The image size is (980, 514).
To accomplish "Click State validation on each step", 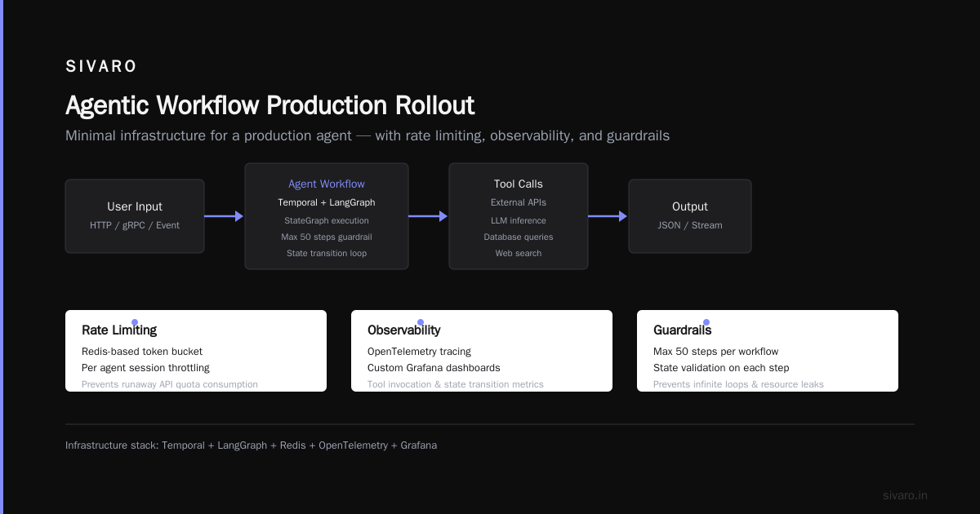I will click(721, 368).
